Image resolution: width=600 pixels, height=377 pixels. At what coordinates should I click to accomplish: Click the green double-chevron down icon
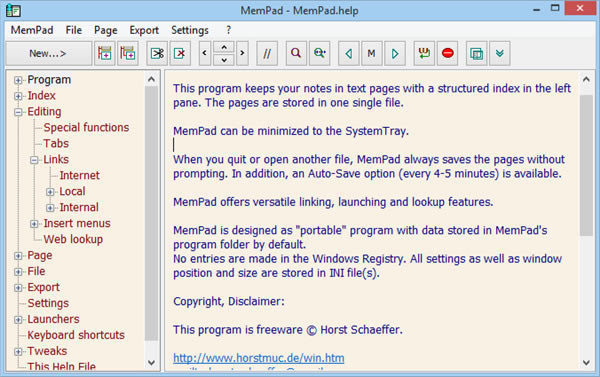499,53
